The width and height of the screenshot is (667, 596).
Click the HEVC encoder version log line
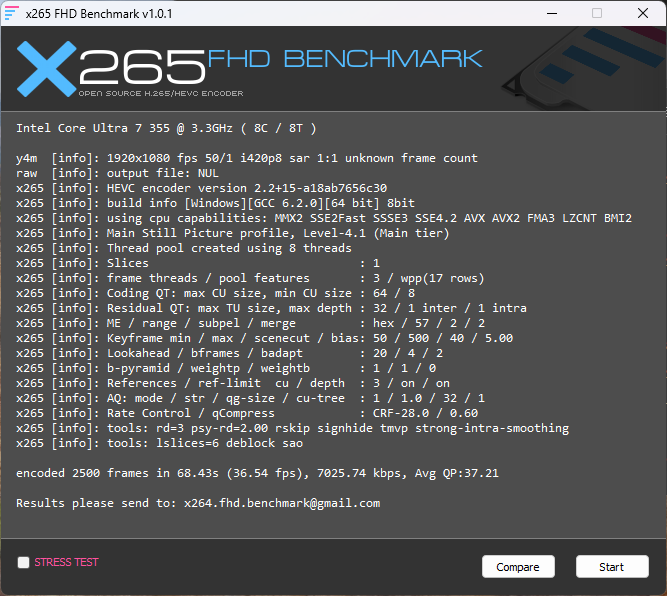tap(201, 188)
